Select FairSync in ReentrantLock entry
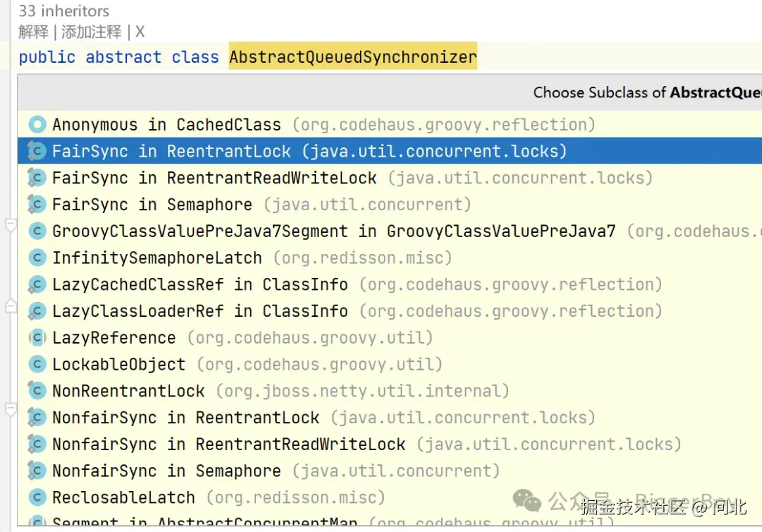Image resolution: width=762 pixels, height=532 pixels. 389,150
